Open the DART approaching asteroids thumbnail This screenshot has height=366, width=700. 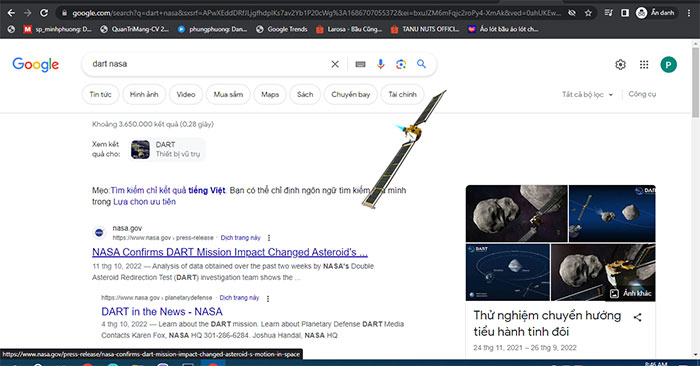(612, 213)
